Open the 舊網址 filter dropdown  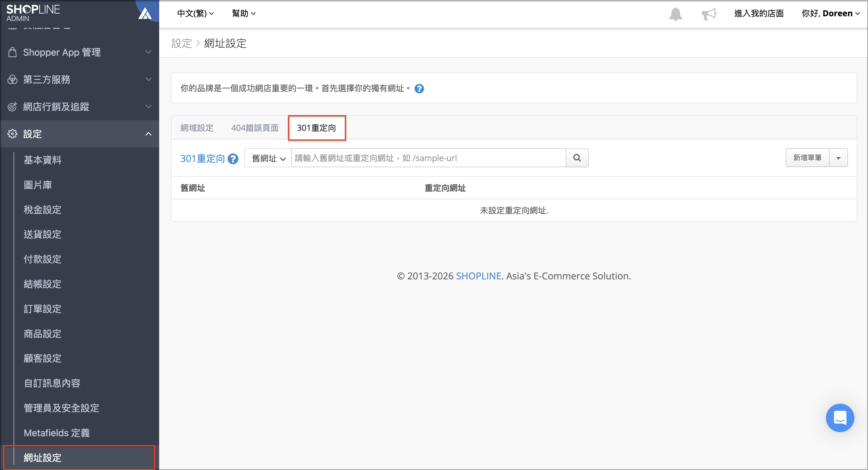[x=268, y=158]
